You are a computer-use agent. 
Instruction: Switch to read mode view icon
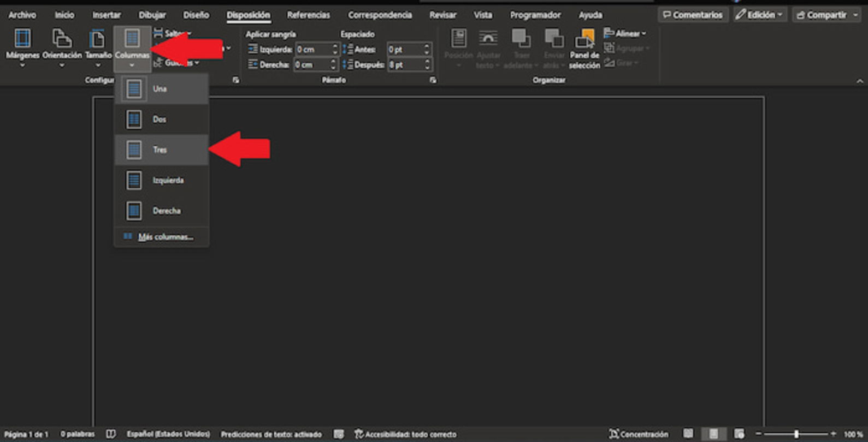coord(688,434)
